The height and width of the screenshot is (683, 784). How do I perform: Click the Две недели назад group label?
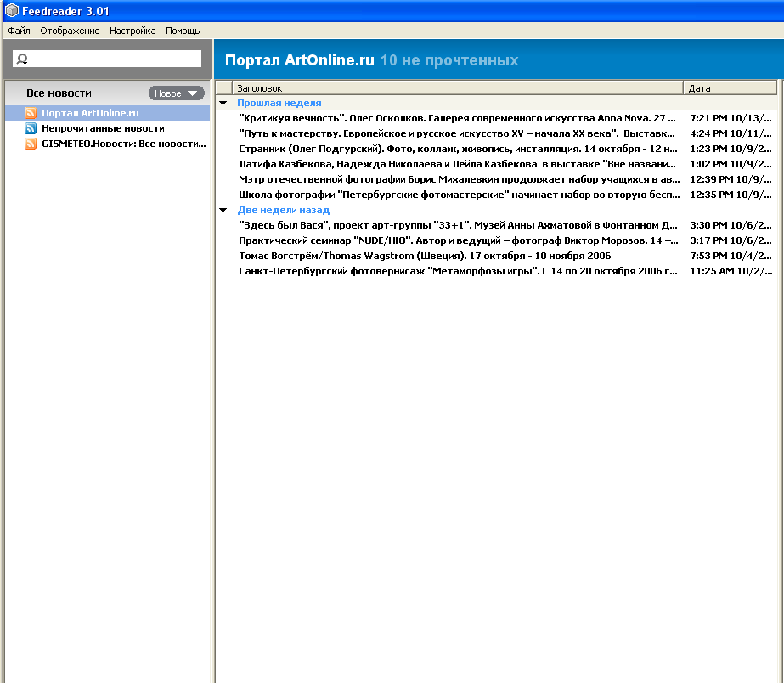coord(284,210)
